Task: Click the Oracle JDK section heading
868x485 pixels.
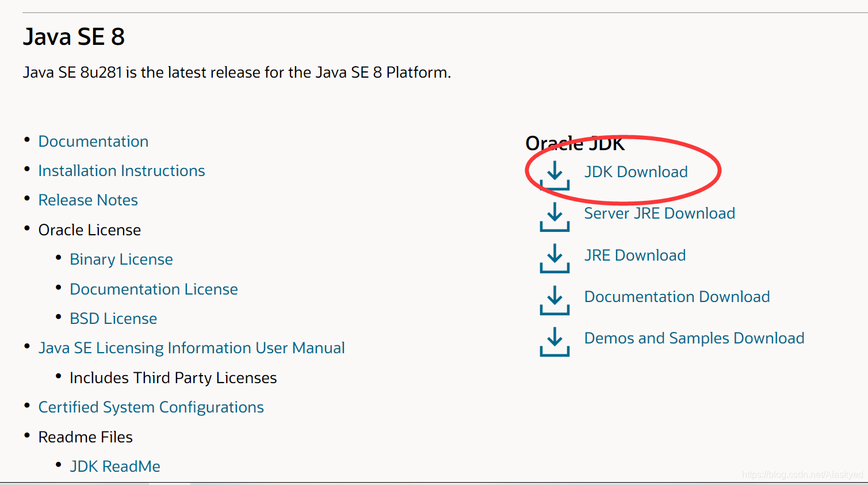Action: pyautogui.click(x=575, y=143)
